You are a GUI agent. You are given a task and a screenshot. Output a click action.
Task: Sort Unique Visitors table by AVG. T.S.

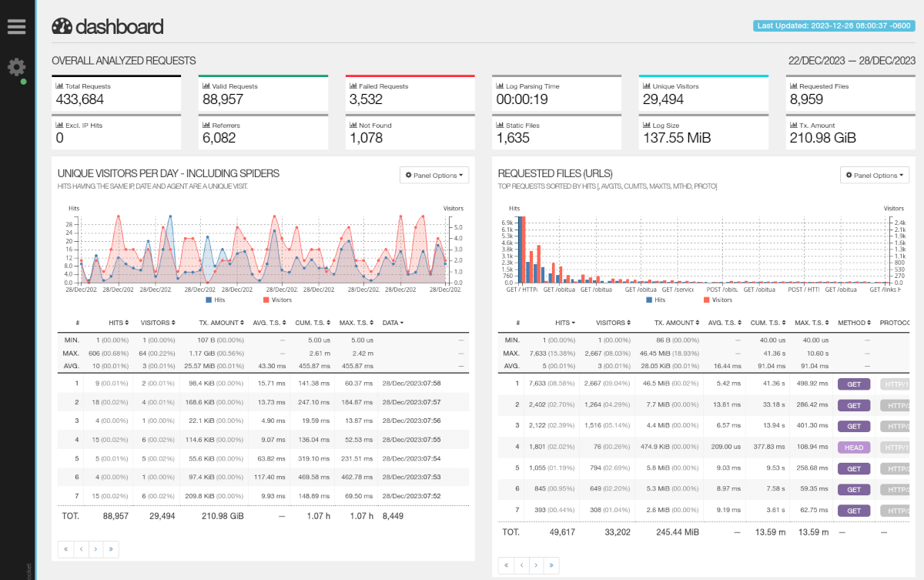[270, 323]
